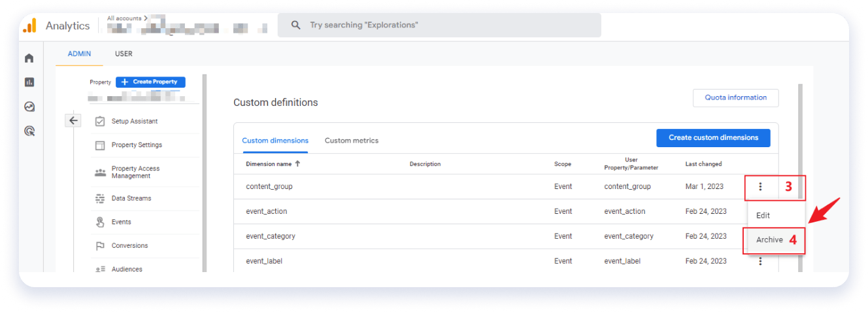Select the Custom metrics tab
The width and height of the screenshot is (868, 312).
tap(352, 140)
